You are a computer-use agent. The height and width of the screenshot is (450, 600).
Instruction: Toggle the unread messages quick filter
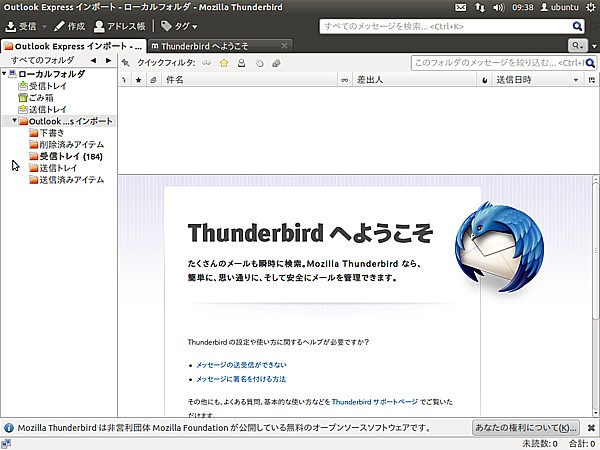tap(207, 63)
